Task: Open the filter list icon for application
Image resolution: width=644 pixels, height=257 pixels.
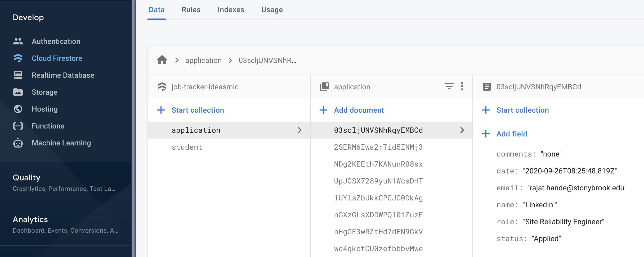Action: (x=449, y=86)
